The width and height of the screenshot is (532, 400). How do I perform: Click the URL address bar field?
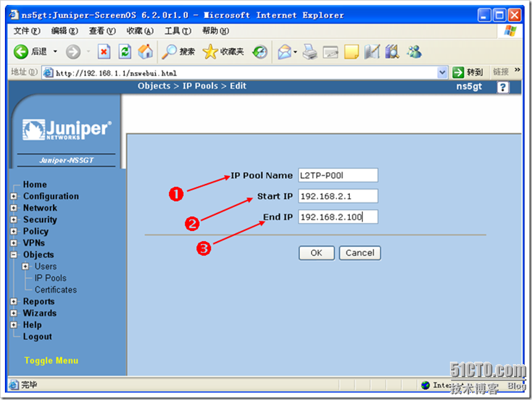244,73
